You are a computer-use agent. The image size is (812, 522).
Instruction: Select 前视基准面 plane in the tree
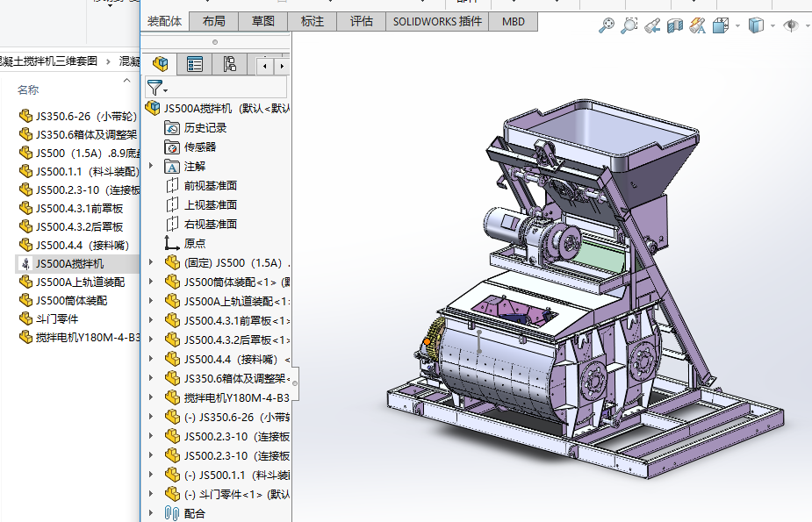pos(210,185)
